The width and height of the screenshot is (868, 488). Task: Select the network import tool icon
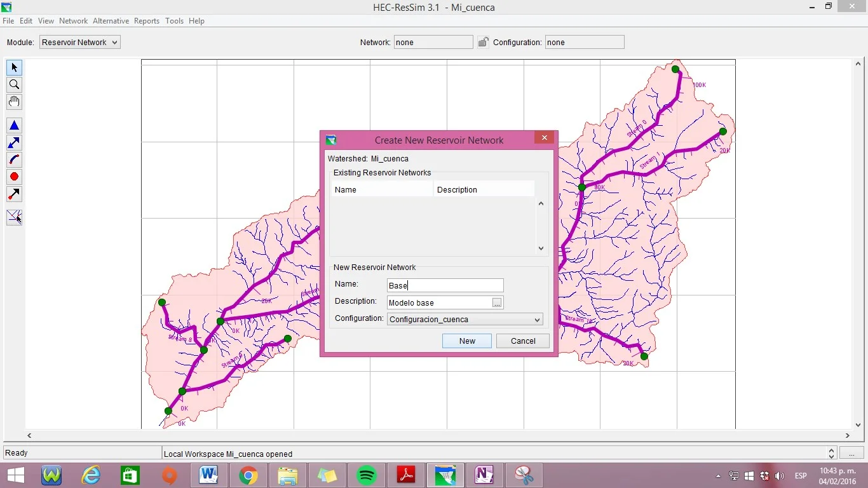point(14,217)
